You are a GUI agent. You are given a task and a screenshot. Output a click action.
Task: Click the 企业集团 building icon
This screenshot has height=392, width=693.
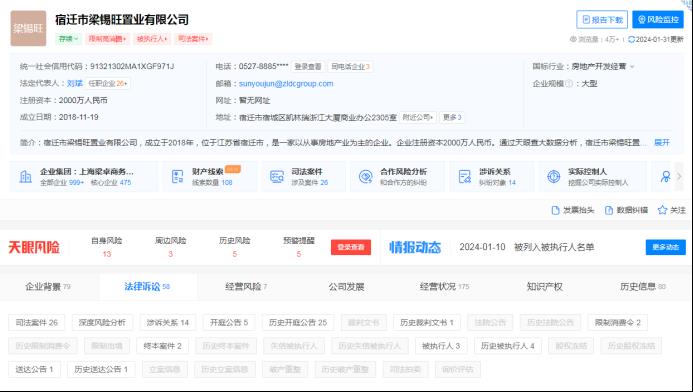pyautogui.click(x=26, y=177)
